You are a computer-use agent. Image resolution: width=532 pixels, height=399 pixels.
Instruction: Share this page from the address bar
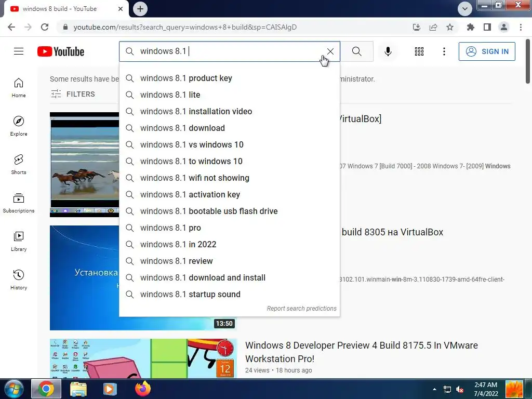point(433,27)
